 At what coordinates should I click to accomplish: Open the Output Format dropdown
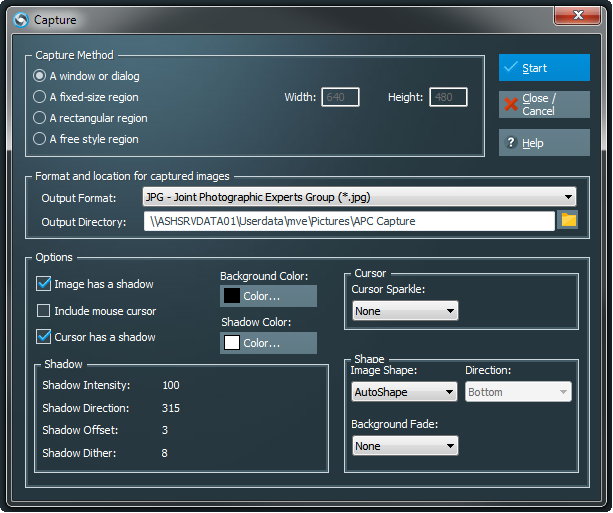[x=358, y=197]
